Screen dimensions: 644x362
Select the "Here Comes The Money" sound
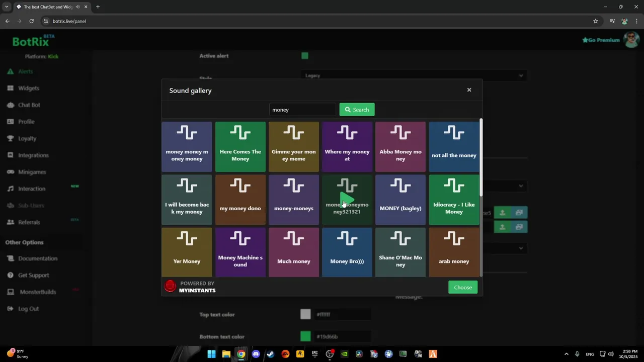pos(240,146)
